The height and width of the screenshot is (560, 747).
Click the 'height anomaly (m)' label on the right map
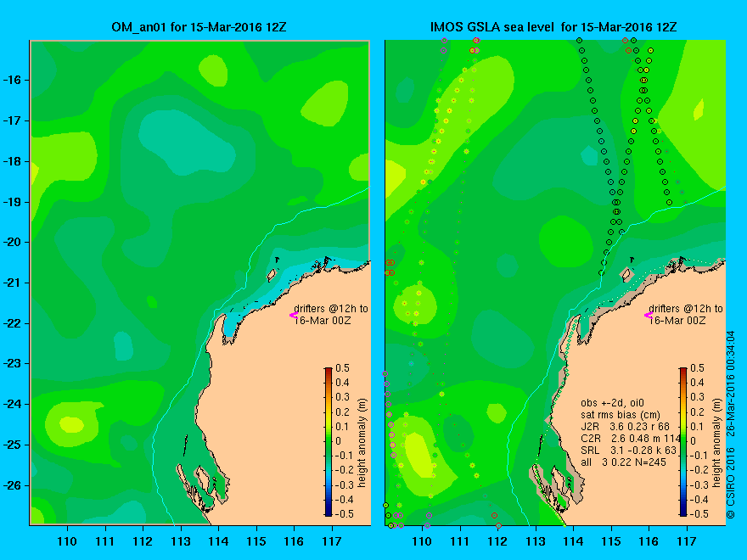click(717, 442)
